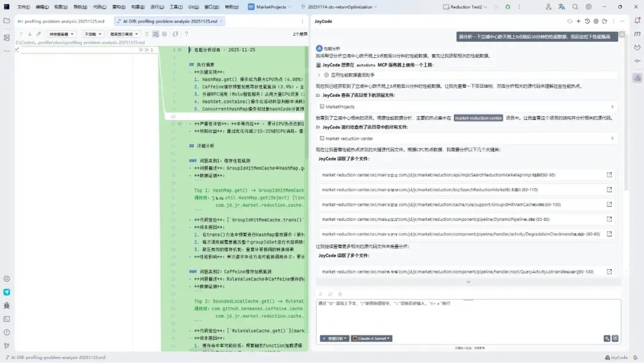Image resolution: width=644 pixels, height=363 pixels.
Task: Click the JoyCode chat vertical scrollbar
Action: (x=626, y=111)
